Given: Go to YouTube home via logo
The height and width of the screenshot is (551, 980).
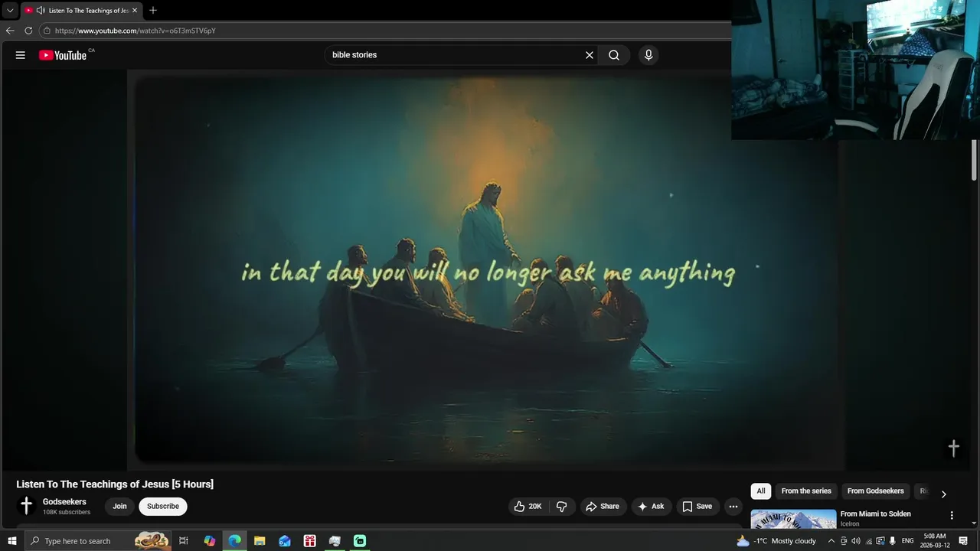Looking at the screenshot, I should tap(63, 55).
